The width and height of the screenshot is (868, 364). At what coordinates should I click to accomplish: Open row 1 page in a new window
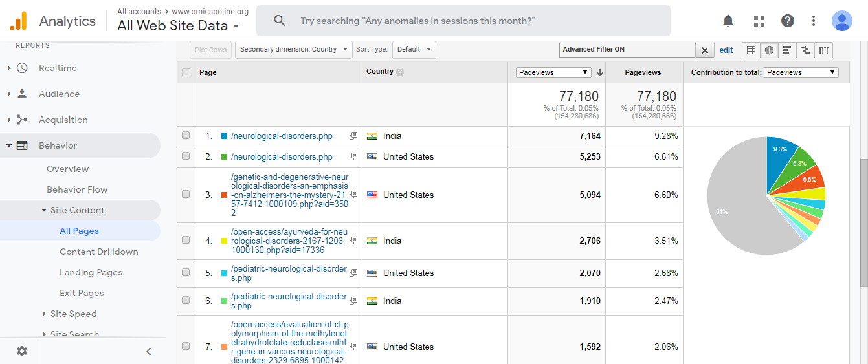pyautogui.click(x=353, y=136)
